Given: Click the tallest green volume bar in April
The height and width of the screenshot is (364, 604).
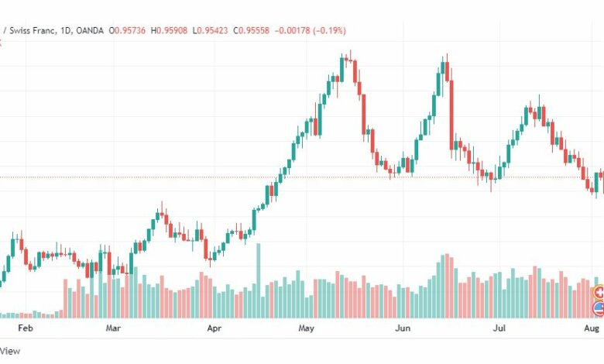Looking at the screenshot, I should tap(258, 281).
